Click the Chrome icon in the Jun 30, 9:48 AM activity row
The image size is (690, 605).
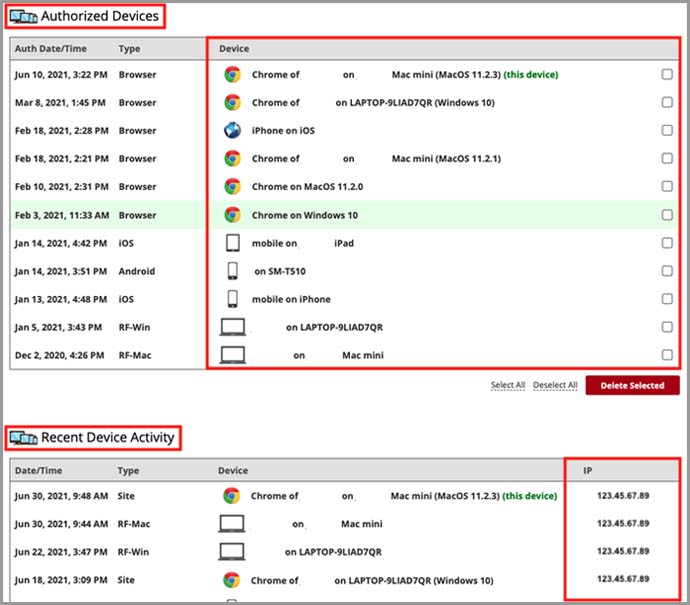tap(231, 496)
